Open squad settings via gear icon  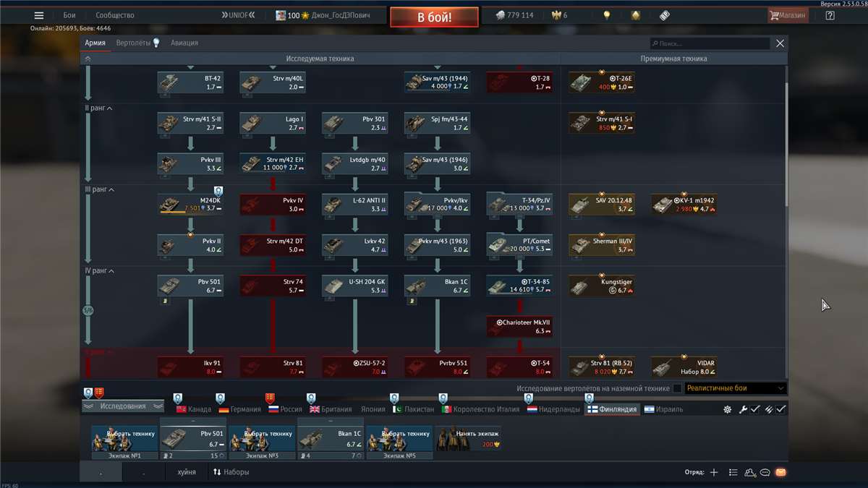(x=727, y=408)
